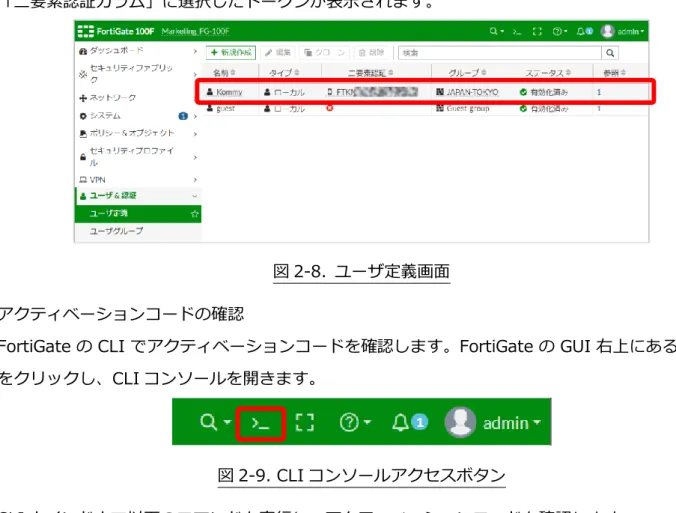Click small fullscreen icon in FortiGate 100F header
Viewport: 676px width, 513px height.
click(537, 31)
